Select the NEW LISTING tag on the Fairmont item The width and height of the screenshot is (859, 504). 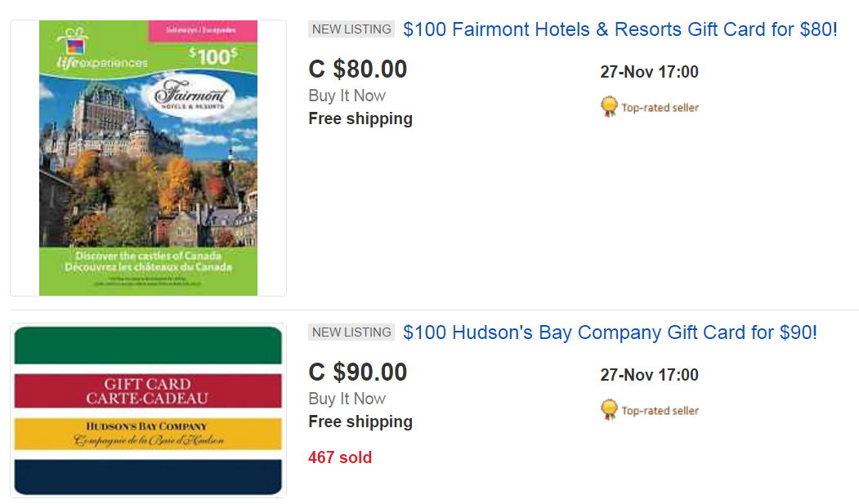point(351,29)
